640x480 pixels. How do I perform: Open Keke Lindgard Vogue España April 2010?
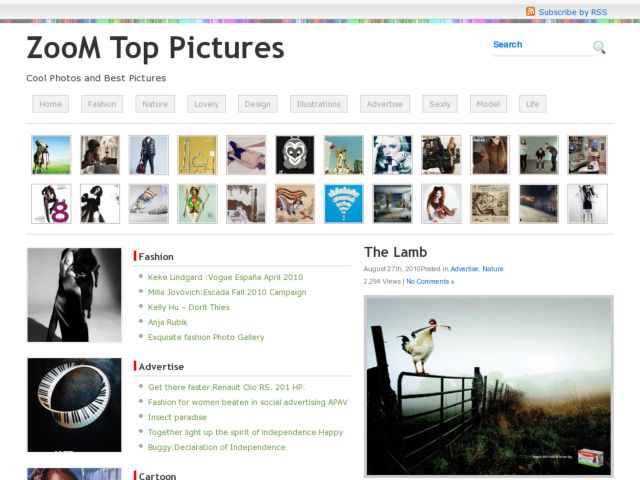225,277
